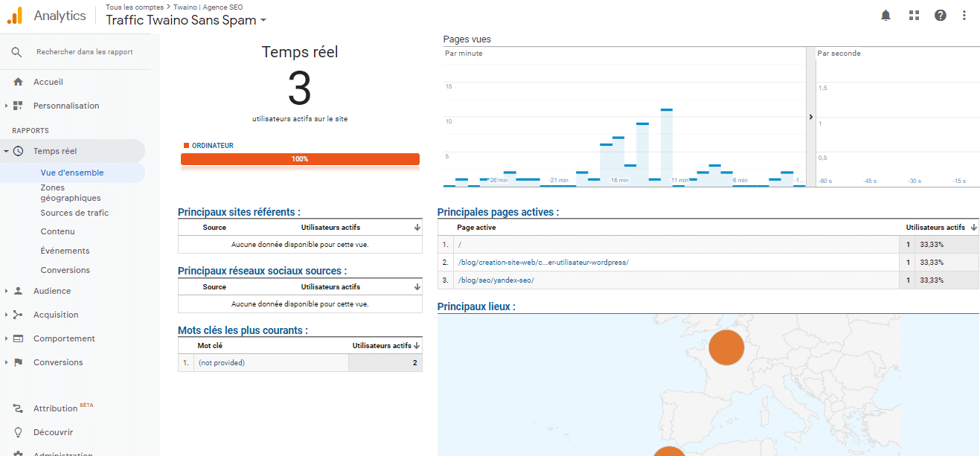Viewport: 980px width, 456px height.
Task: Open Contenu real-time report
Action: (x=57, y=231)
